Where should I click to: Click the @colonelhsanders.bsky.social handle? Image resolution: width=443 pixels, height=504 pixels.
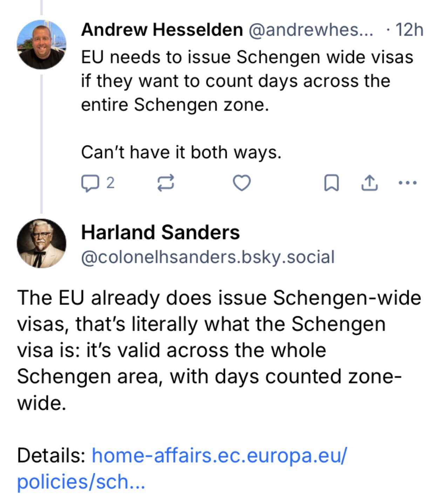[208, 257]
